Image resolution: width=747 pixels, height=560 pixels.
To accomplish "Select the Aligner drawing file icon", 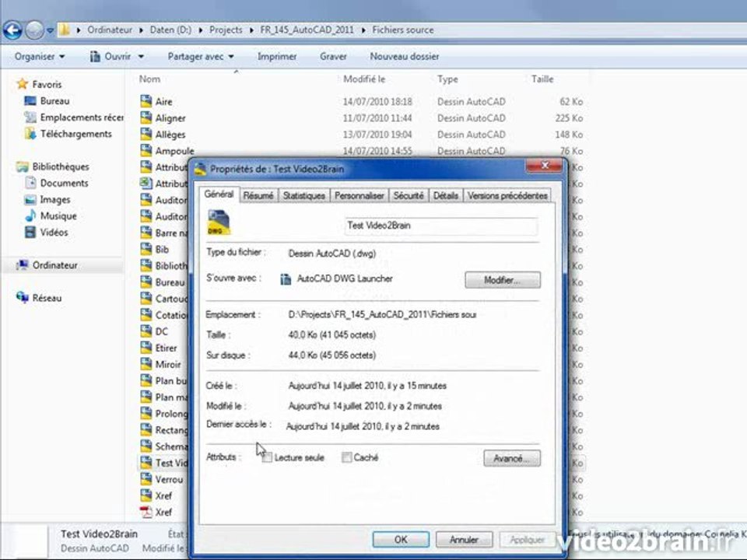I will [146, 117].
